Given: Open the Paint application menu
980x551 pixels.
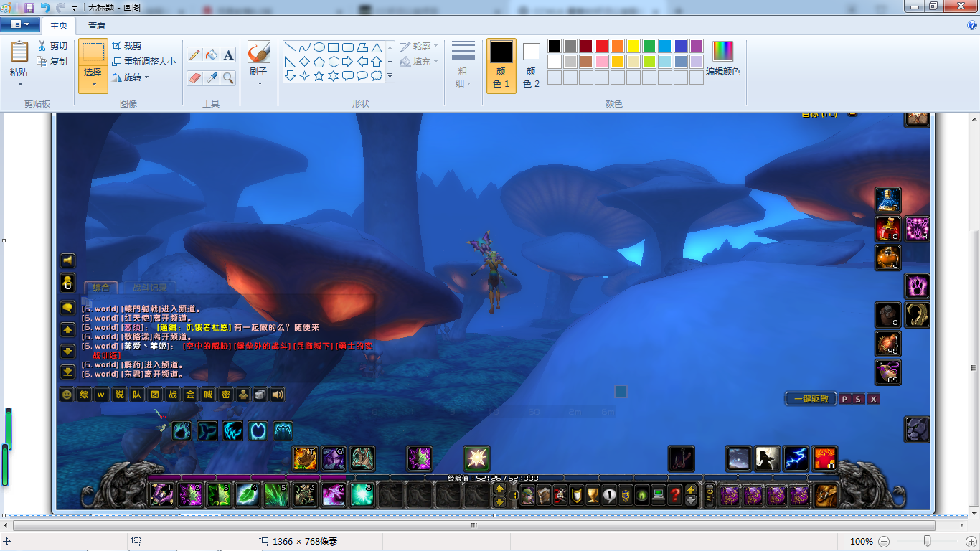Looking at the screenshot, I should coord(19,24).
